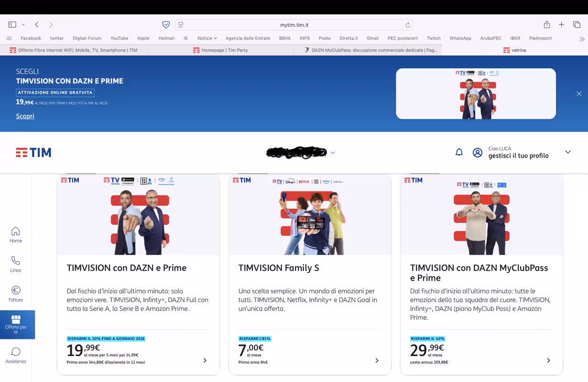Click the ATTIVAZIONE ONLINE GRATUITA badge
Viewport: 588px width, 382px height.
tap(55, 93)
